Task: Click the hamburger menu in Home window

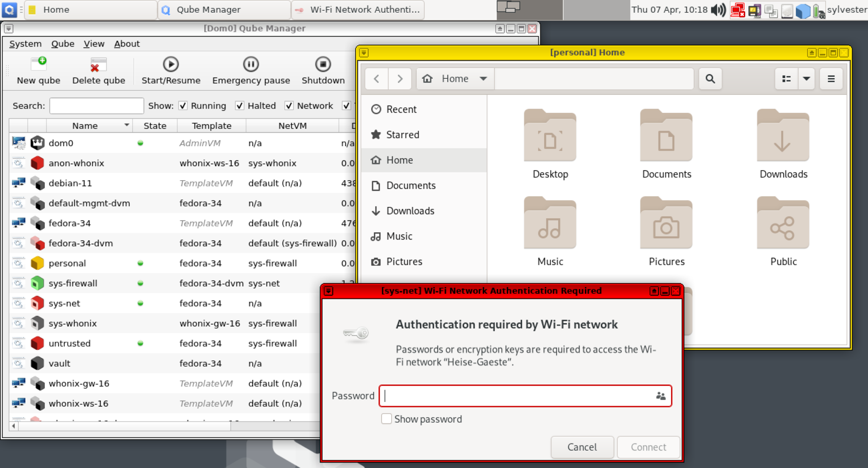Action: [831, 79]
